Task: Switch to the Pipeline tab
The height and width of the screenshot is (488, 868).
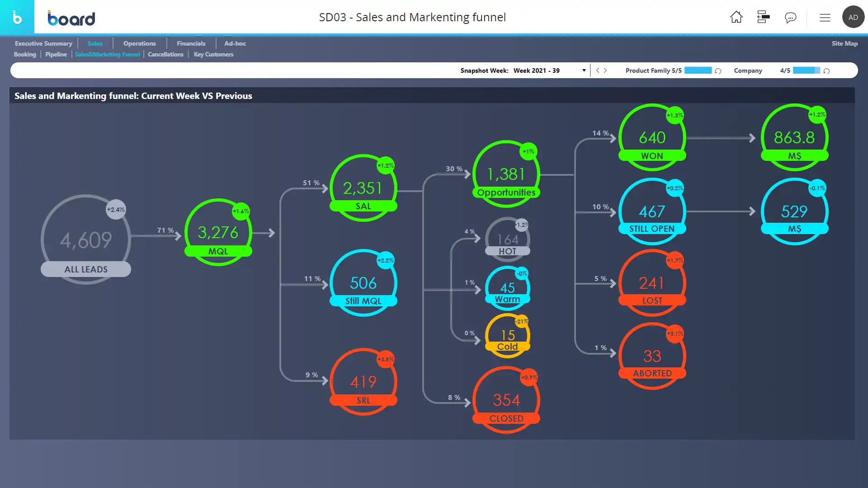Action: point(56,54)
